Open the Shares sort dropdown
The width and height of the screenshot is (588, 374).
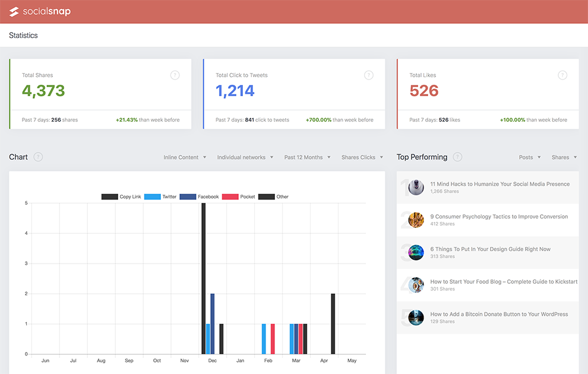[x=564, y=157]
